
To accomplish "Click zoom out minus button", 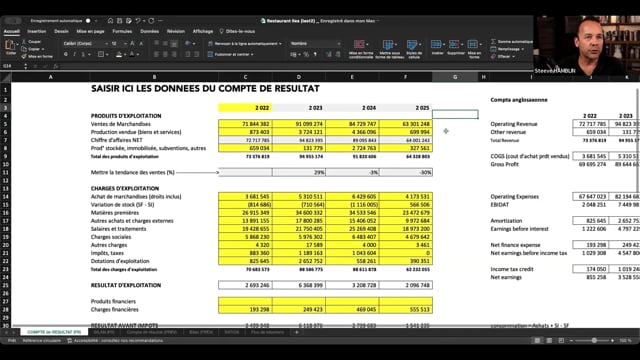I will 571,340.
